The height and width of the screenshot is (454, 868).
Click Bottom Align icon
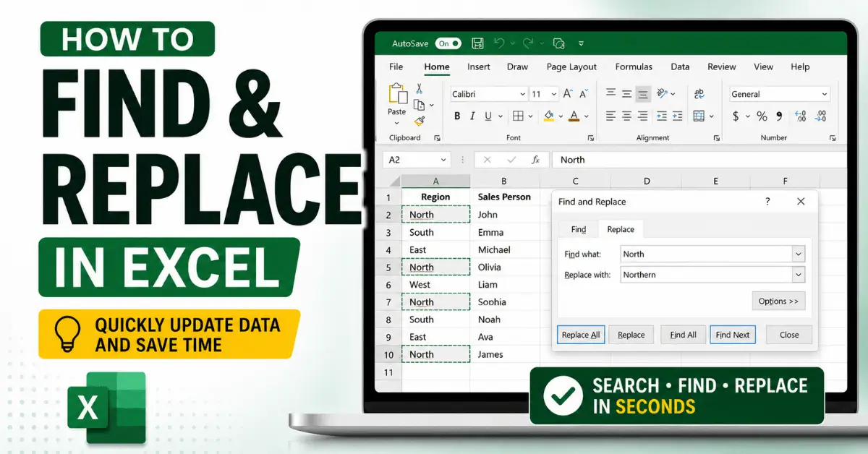[x=642, y=94]
